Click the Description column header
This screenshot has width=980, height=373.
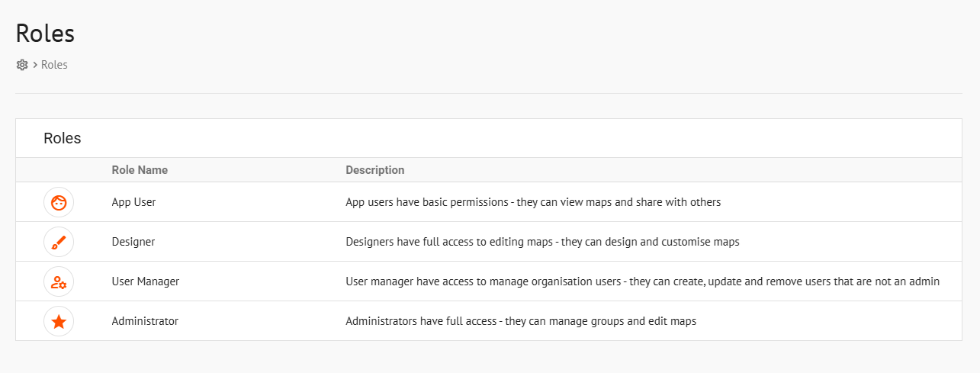pos(375,170)
